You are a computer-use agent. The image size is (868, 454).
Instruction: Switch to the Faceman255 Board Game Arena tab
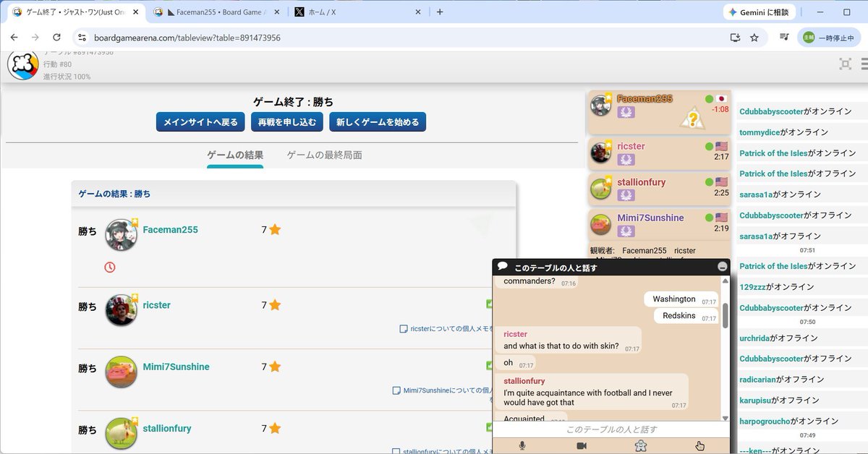coord(216,12)
